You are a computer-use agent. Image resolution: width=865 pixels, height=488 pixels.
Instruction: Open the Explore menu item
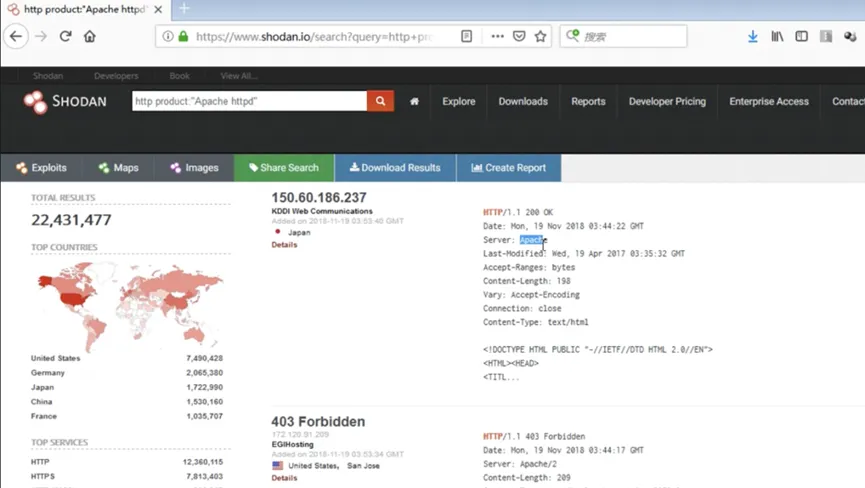[x=458, y=101]
